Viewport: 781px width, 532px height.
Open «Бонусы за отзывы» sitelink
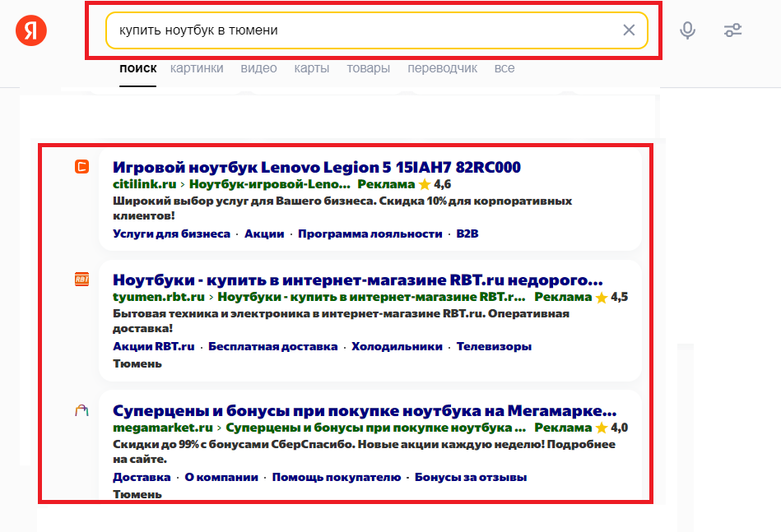click(471, 477)
